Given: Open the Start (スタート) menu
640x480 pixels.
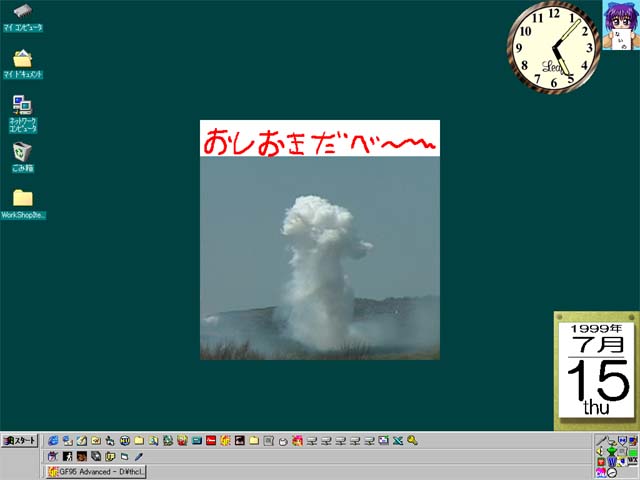Looking at the screenshot, I should point(19,440).
